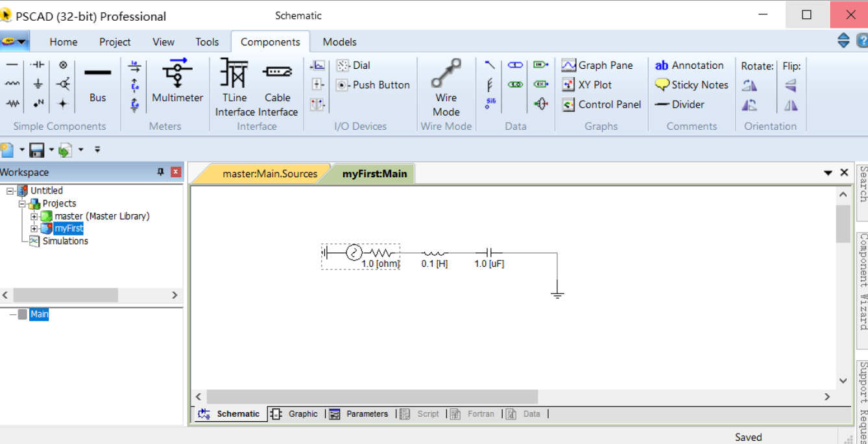
Task: Click the canvas horizontal scrollbar right arrow
Action: [x=827, y=397]
